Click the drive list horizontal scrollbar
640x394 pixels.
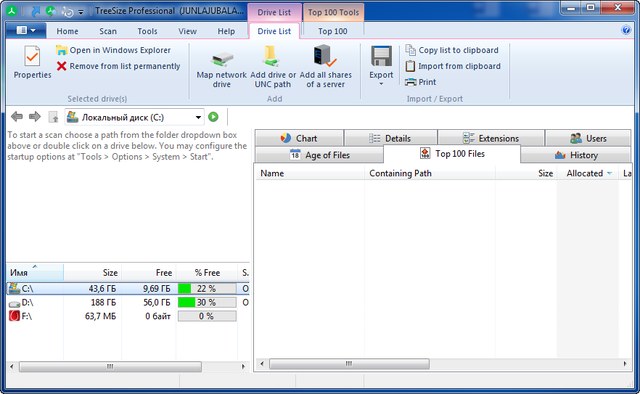pos(110,367)
